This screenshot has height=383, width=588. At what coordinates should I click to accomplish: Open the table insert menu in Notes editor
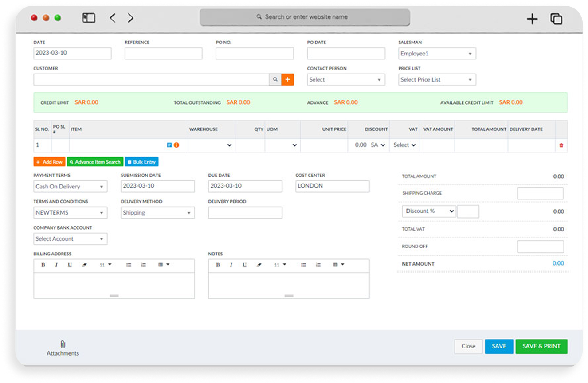pyautogui.click(x=338, y=265)
